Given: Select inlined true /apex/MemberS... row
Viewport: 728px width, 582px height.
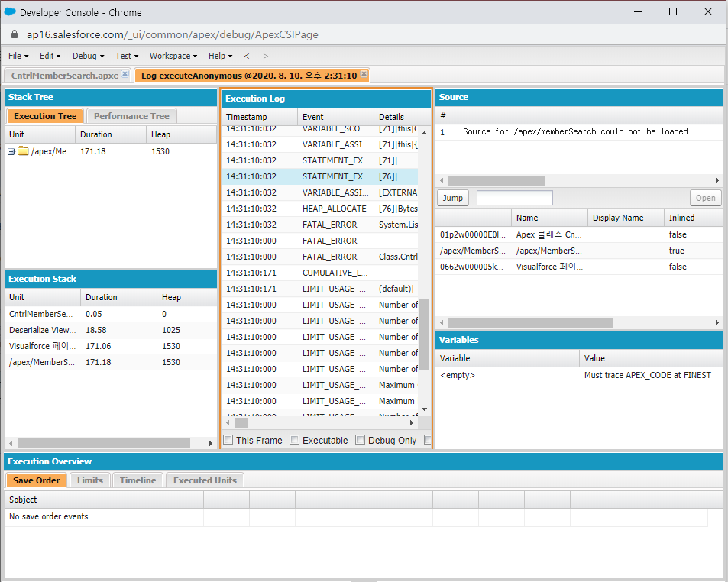Looking at the screenshot, I should coord(579,251).
